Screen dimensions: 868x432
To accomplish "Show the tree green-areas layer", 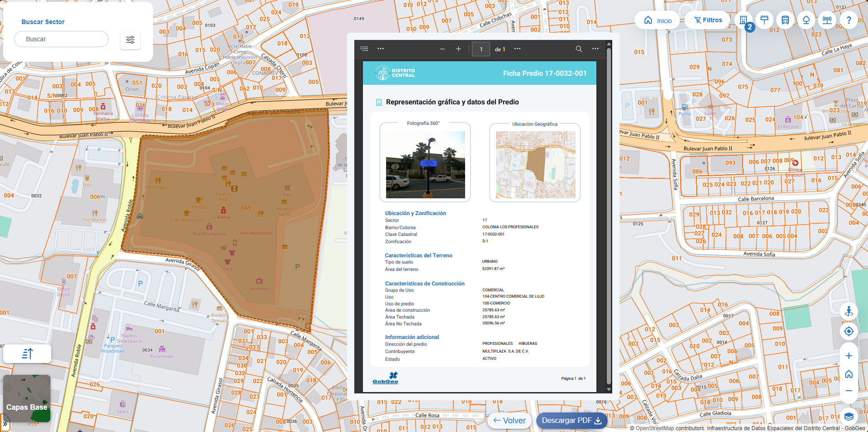I will (x=806, y=20).
